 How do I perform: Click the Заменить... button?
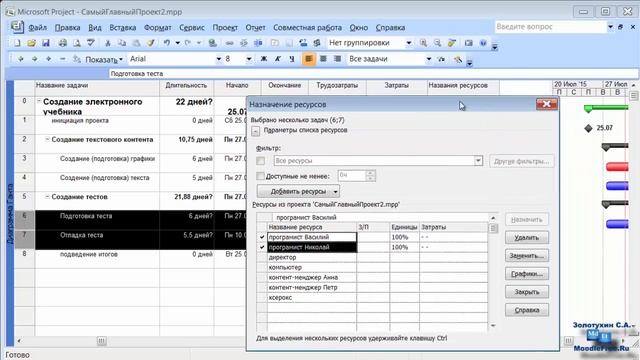(x=527, y=256)
